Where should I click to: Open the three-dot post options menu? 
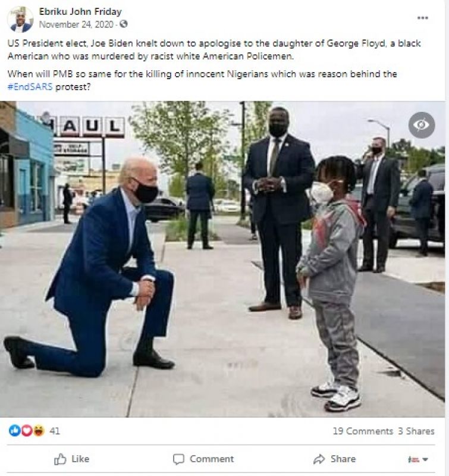click(423, 18)
